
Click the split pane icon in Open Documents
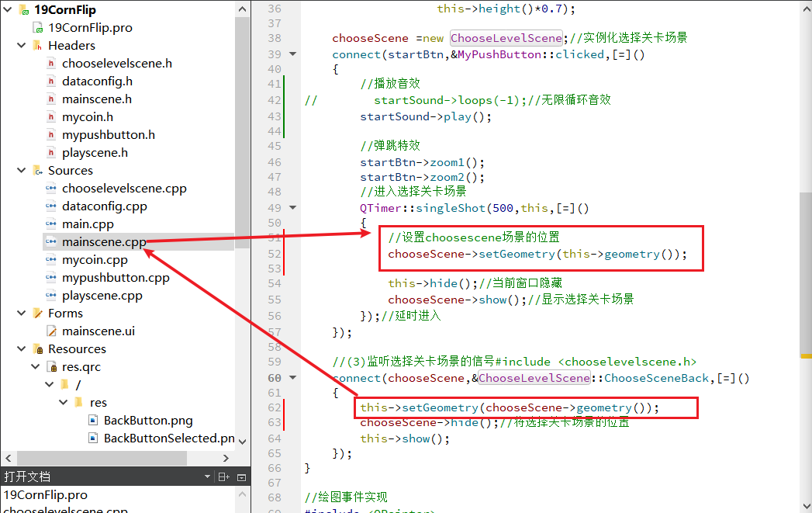[223, 477]
